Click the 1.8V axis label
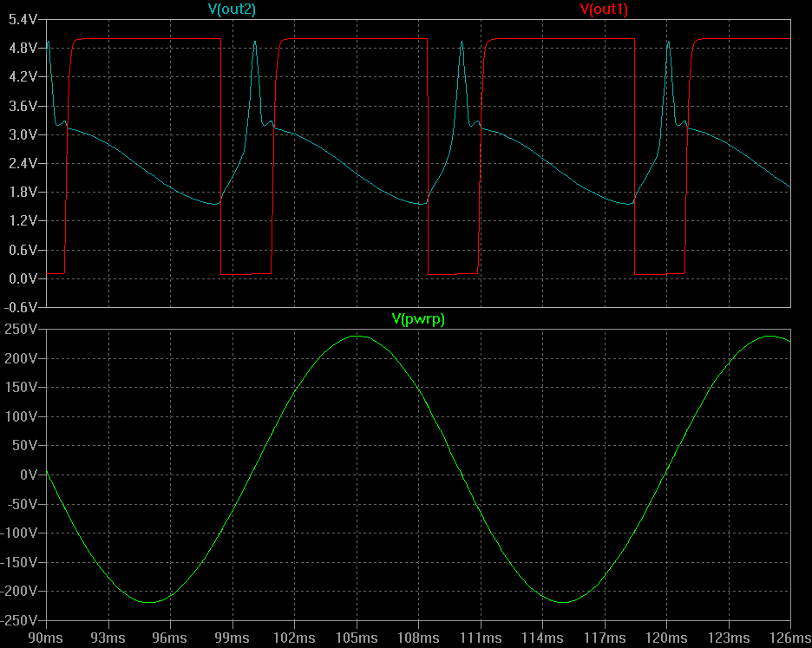 (x=23, y=193)
